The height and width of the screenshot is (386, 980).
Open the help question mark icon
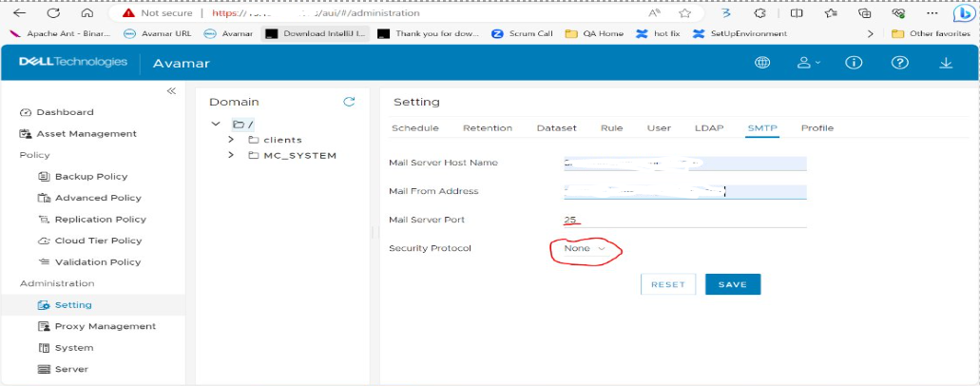(x=899, y=63)
